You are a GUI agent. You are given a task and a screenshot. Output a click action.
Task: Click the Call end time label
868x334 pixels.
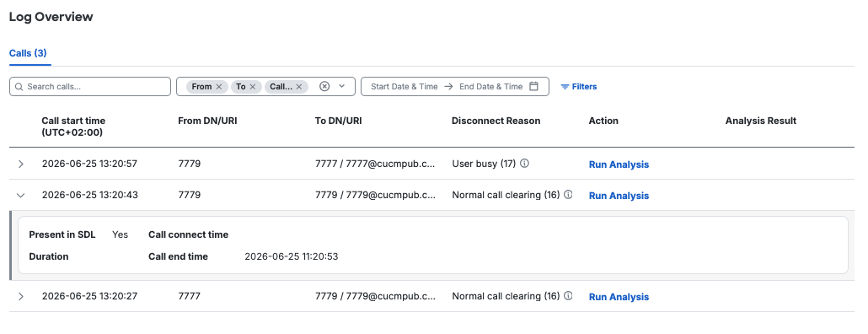(x=179, y=256)
